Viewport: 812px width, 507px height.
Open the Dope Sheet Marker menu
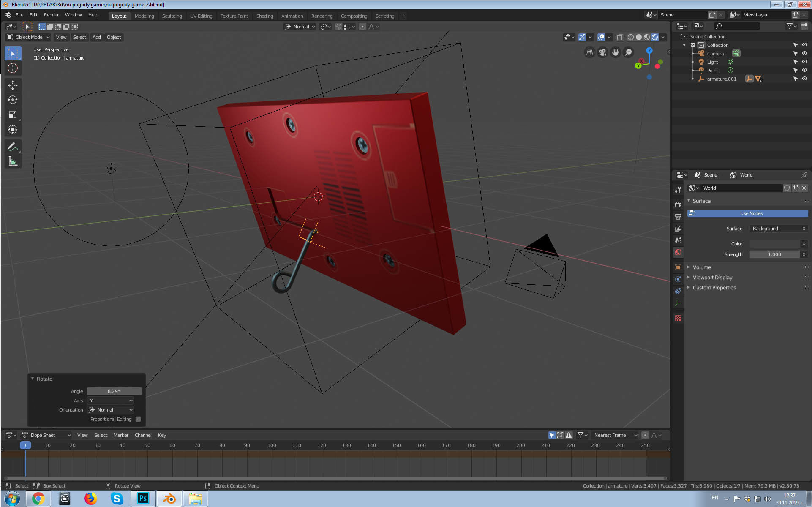coord(121,435)
